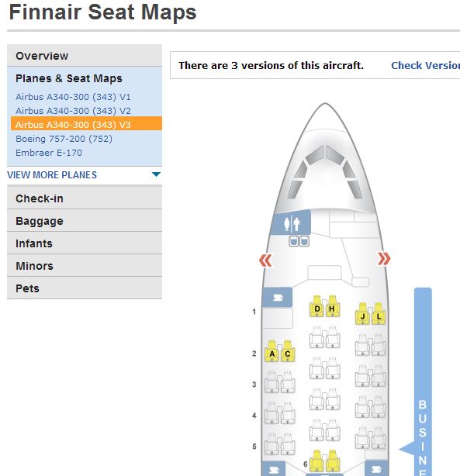This screenshot has width=460, height=476.
Task: Select yellow seat A in row 2
Action: click(x=272, y=351)
